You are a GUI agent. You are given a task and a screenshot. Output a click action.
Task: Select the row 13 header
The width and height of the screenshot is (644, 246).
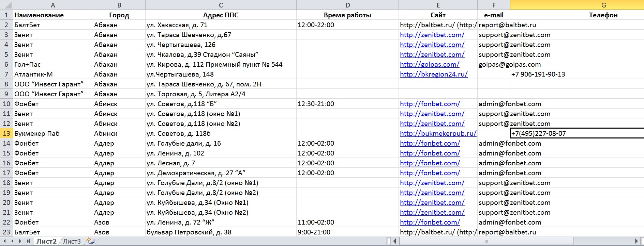(x=6, y=133)
